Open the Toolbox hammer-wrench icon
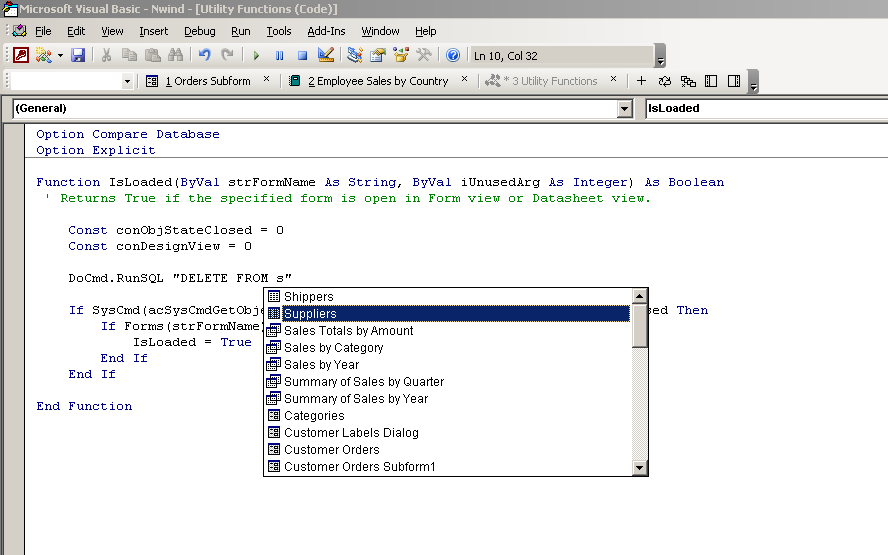888x555 pixels. point(424,55)
